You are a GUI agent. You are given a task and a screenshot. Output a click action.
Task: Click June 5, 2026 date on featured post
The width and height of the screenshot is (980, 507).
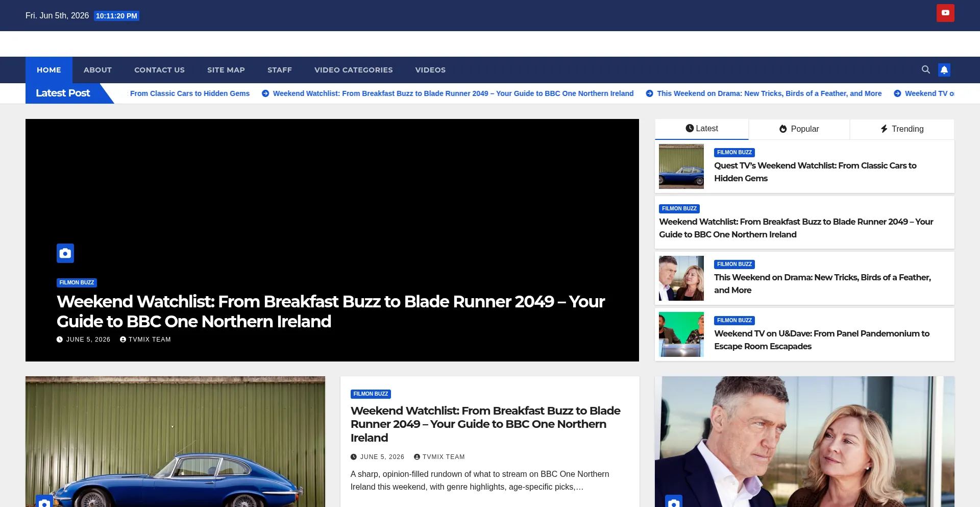click(x=84, y=340)
